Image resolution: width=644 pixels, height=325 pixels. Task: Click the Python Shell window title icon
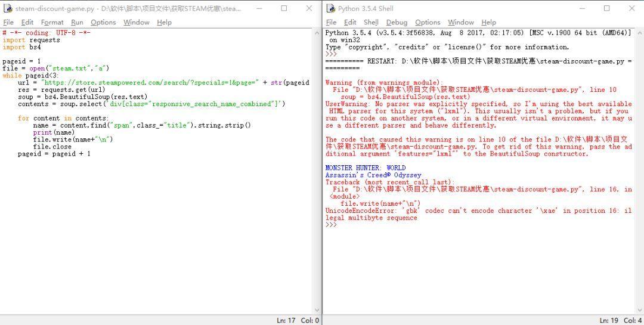(x=330, y=8)
